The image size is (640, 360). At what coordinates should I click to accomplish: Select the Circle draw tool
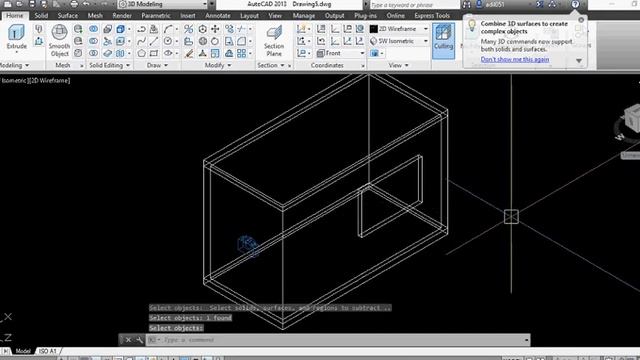click(168, 41)
